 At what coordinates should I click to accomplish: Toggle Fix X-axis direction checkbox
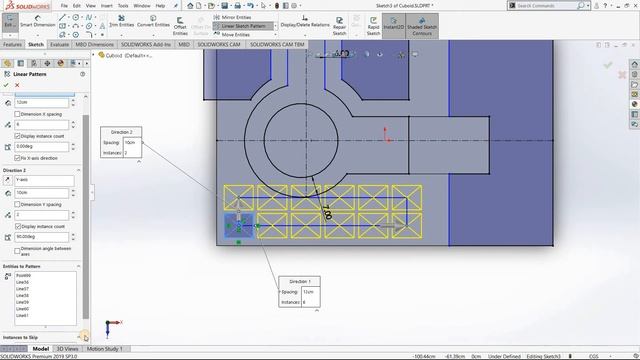coord(17,158)
